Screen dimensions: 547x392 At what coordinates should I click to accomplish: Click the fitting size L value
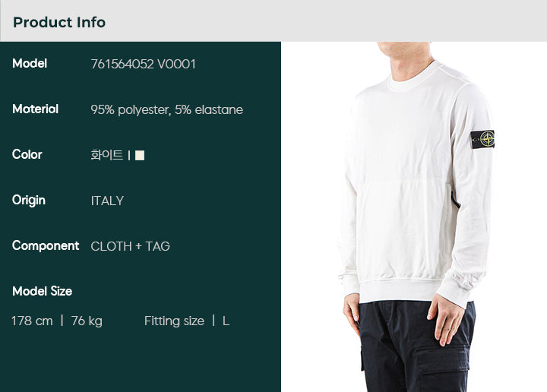pyautogui.click(x=226, y=321)
